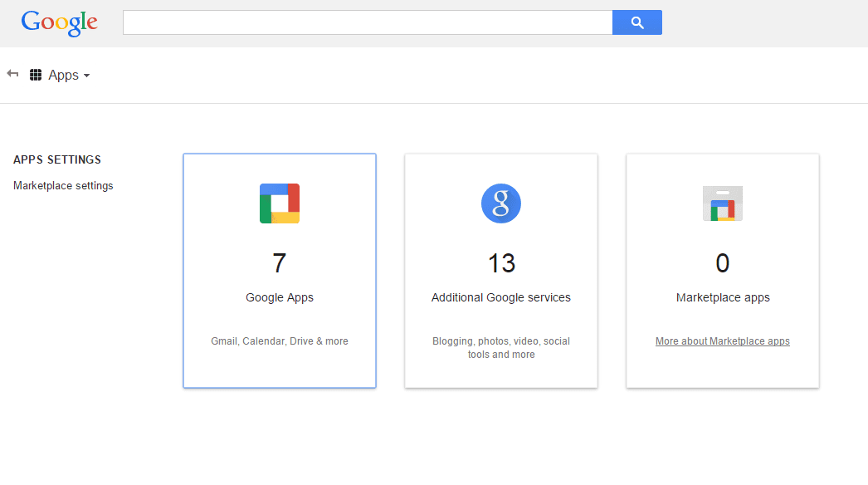Click Additional Google services title
Image resolution: width=868 pixels, height=485 pixels.
[x=501, y=297]
